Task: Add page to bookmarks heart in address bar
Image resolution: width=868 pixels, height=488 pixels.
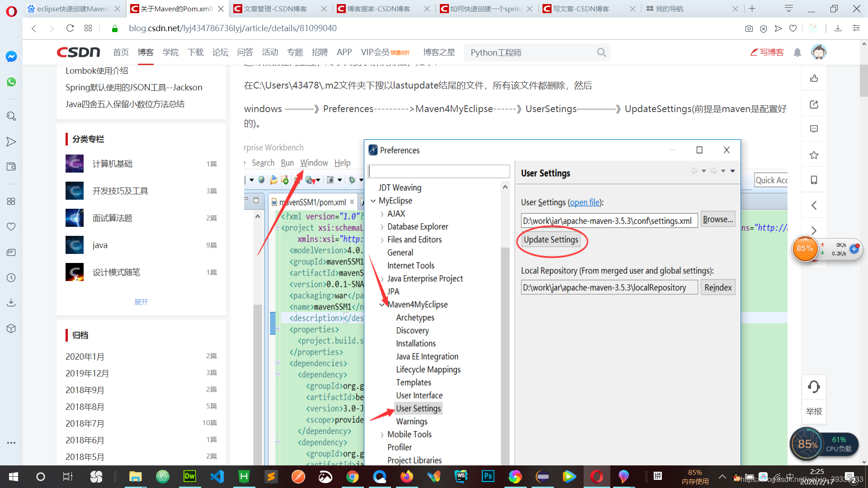Action: (x=793, y=28)
